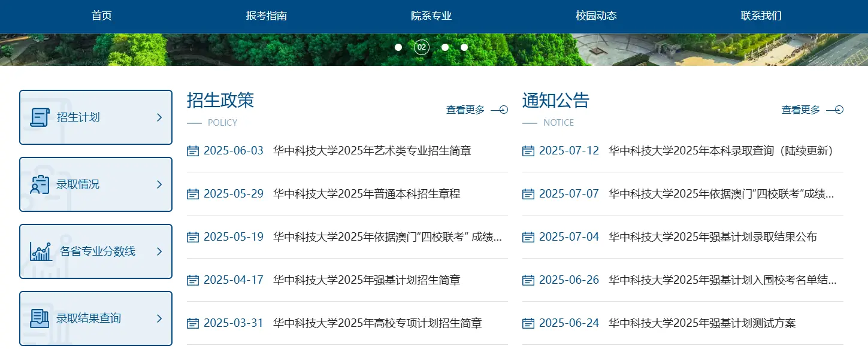
Task: Open the 校园动态 navigation menu item
Action: (596, 16)
